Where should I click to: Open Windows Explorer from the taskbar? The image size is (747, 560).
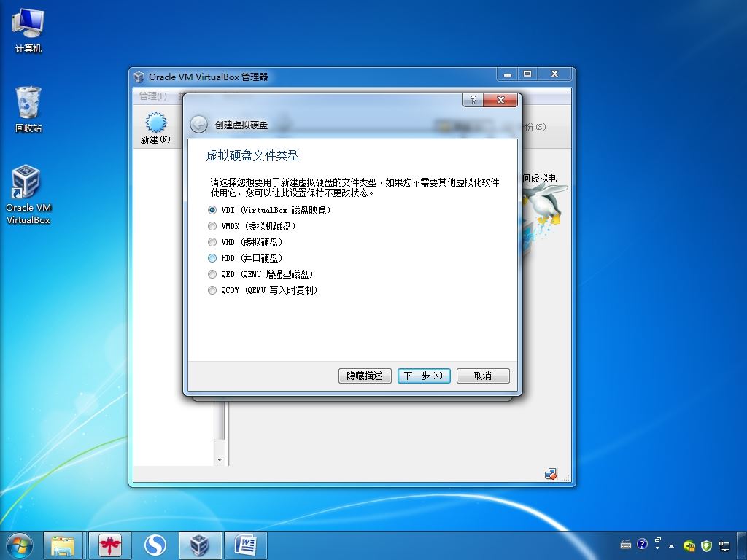(63, 545)
